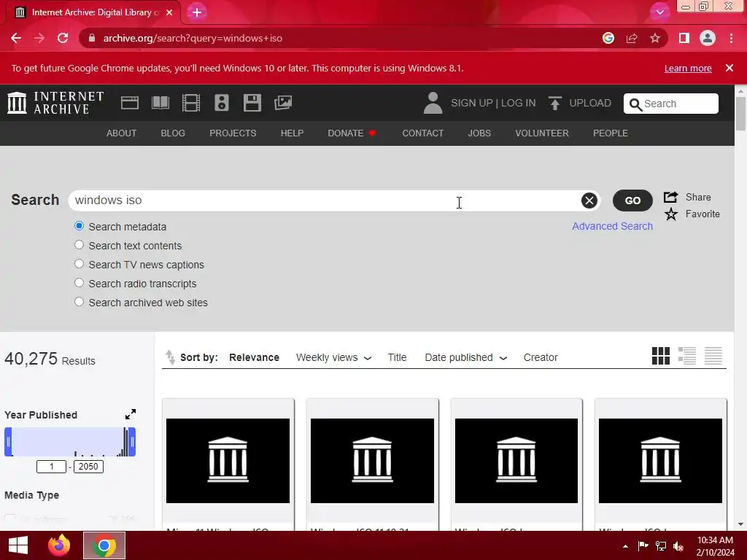Switch to tile grid view
The image size is (747, 560).
point(661,356)
